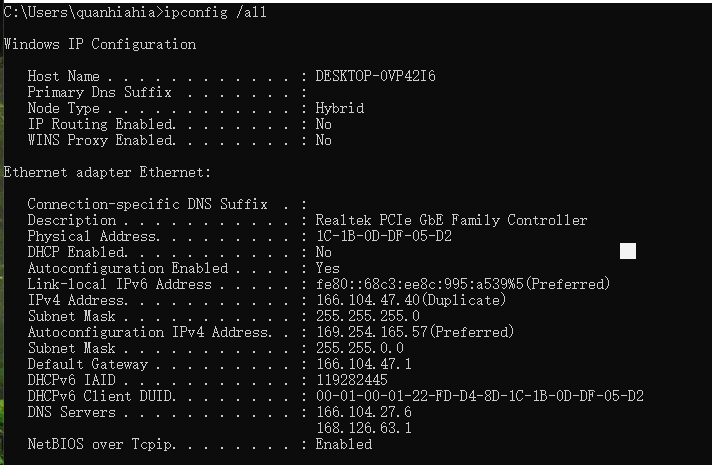This screenshot has height=465, width=712.
Task: Click the Ethernet adapter Ethernet heading
Action: click(x=108, y=172)
